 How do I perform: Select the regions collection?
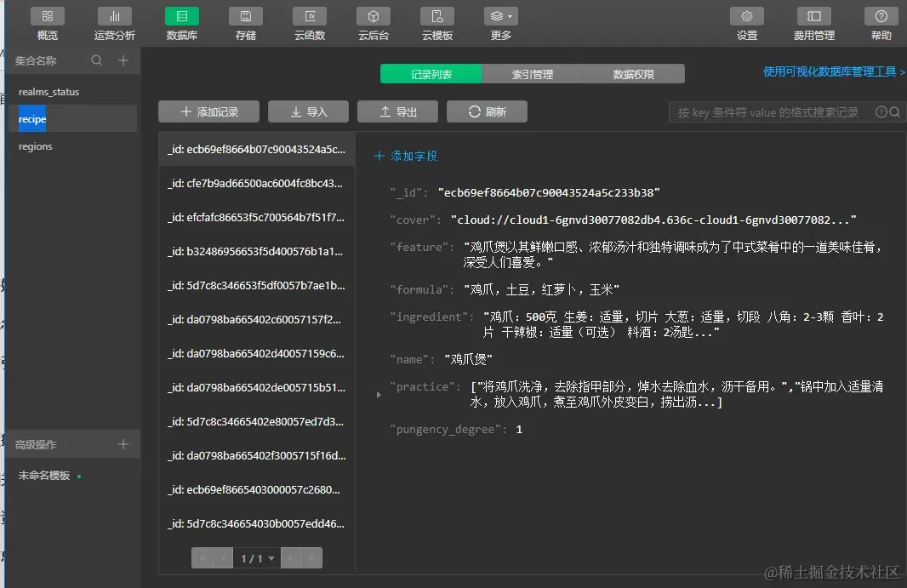[x=35, y=146]
